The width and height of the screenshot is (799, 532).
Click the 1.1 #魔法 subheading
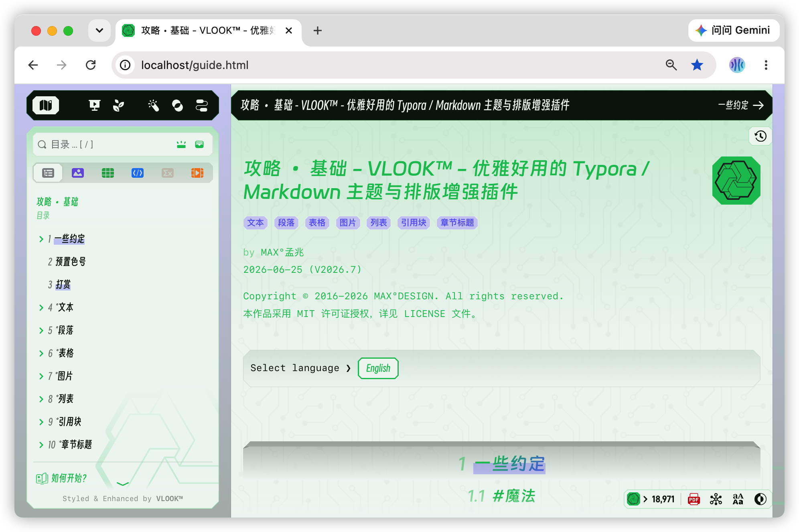point(501,496)
